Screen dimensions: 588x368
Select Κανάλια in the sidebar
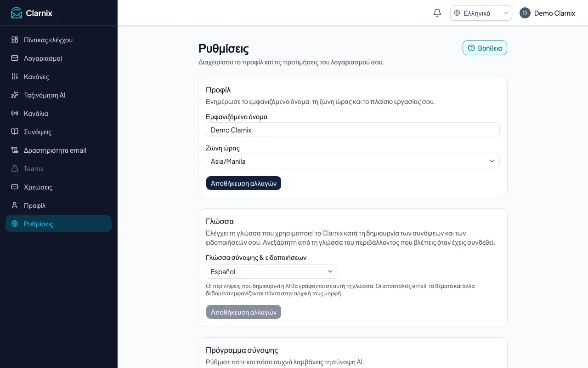[x=58, y=113]
